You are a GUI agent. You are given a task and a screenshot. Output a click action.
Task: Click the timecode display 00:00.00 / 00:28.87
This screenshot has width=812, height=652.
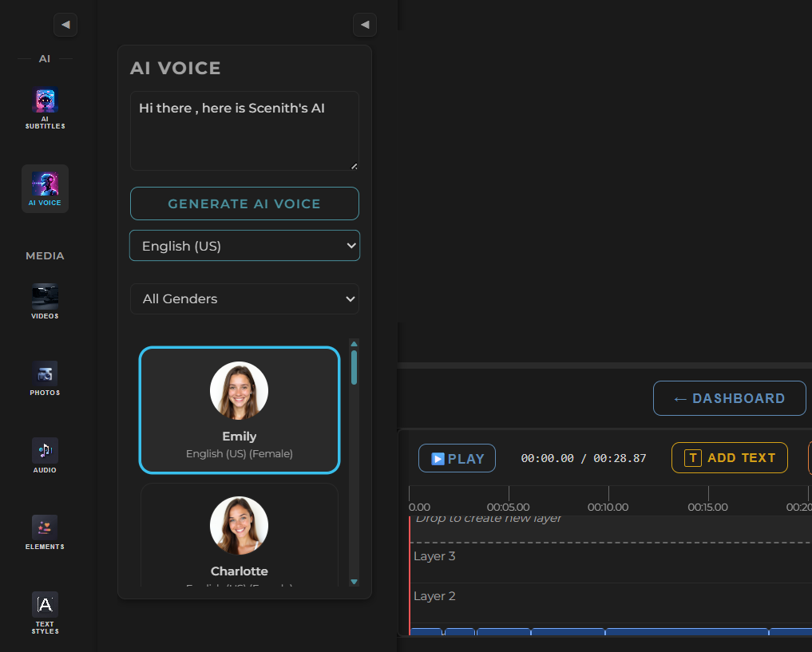pyautogui.click(x=584, y=458)
